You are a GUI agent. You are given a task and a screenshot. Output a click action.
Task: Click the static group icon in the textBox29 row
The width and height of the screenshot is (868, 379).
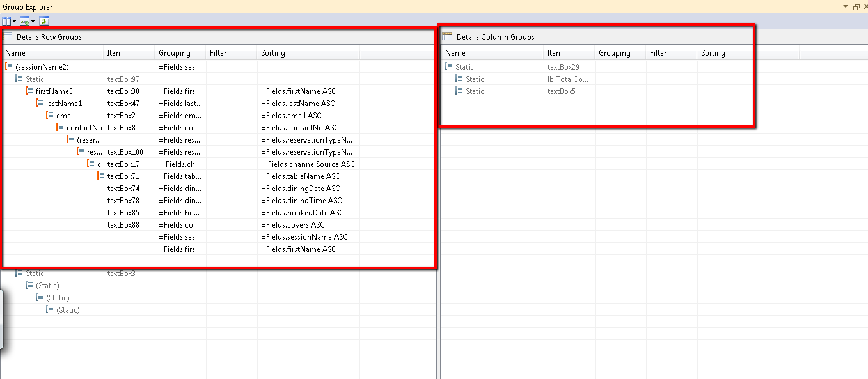tap(449, 66)
